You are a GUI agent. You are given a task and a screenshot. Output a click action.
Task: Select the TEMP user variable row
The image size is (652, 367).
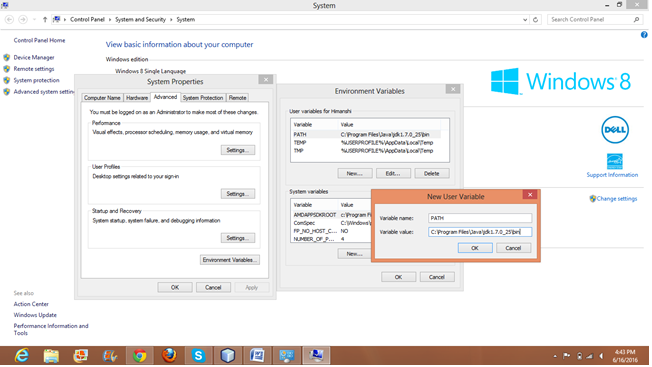click(x=367, y=143)
